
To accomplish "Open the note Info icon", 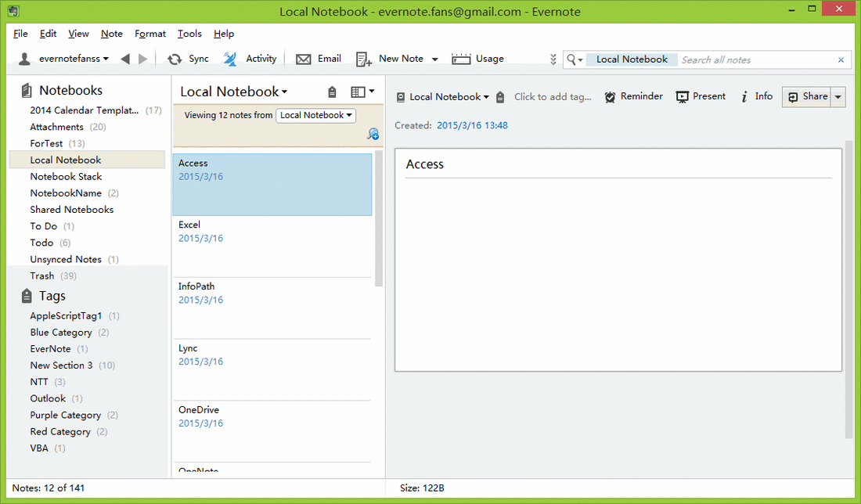I will click(744, 97).
